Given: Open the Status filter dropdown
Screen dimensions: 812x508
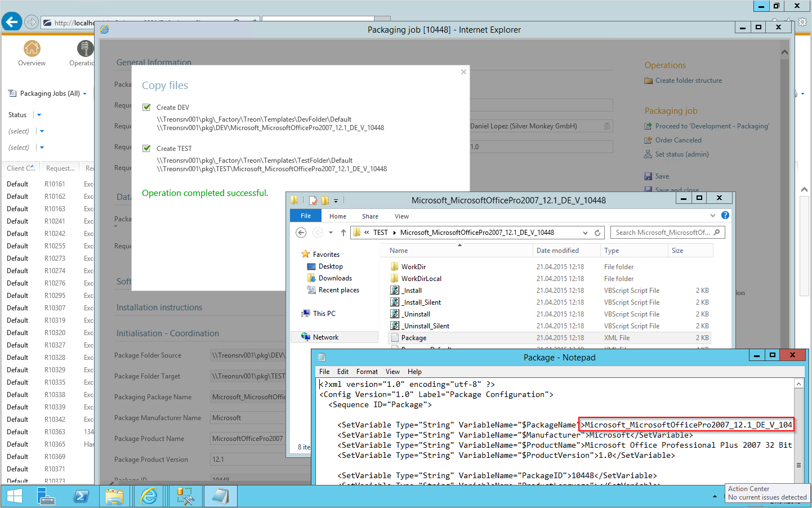Looking at the screenshot, I should pyautogui.click(x=39, y=115).
